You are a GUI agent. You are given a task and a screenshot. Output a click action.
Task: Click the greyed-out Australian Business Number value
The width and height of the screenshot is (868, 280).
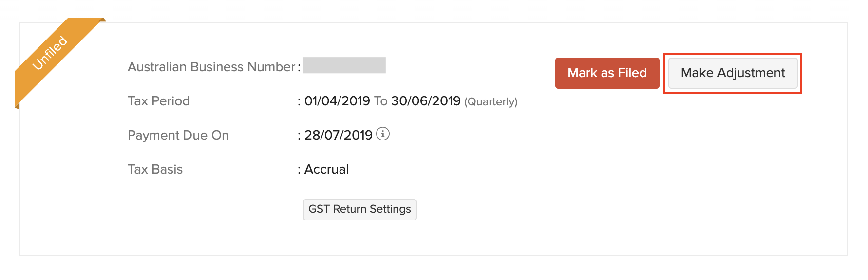point(344,65)
